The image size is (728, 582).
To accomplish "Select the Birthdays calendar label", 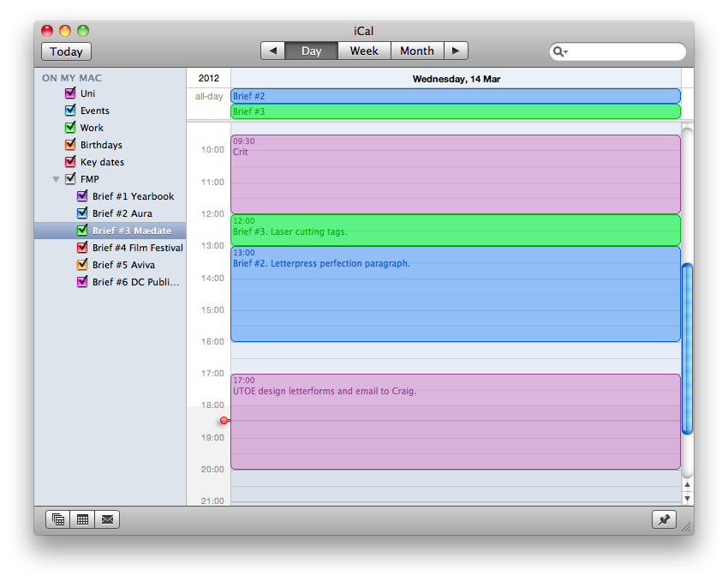I will (101, 145).
